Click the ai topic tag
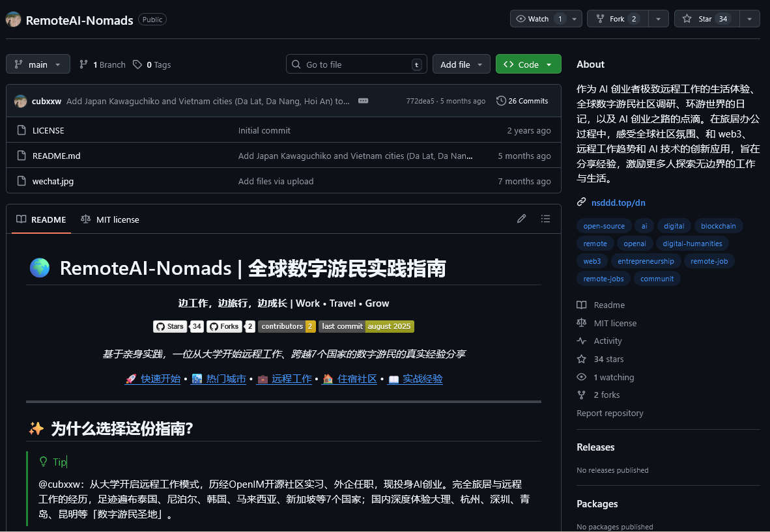The image size is (770, 532). click(x=644, y=226)
